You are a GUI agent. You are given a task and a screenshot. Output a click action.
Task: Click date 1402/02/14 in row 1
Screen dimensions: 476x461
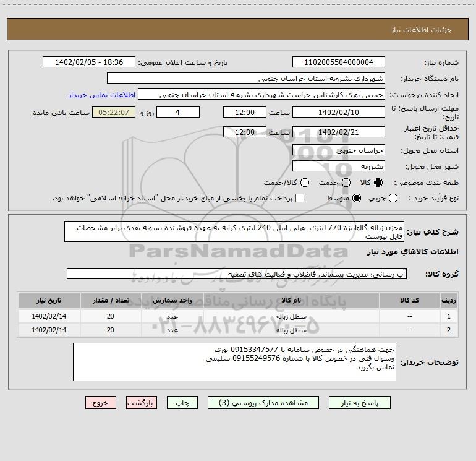[x=49, y=316]
